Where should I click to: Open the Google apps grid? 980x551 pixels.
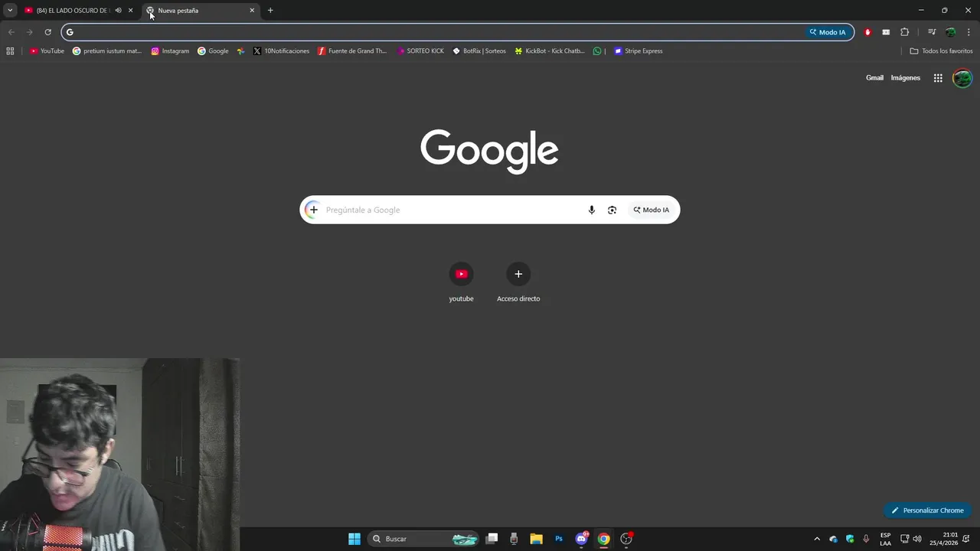click(938, 78)
